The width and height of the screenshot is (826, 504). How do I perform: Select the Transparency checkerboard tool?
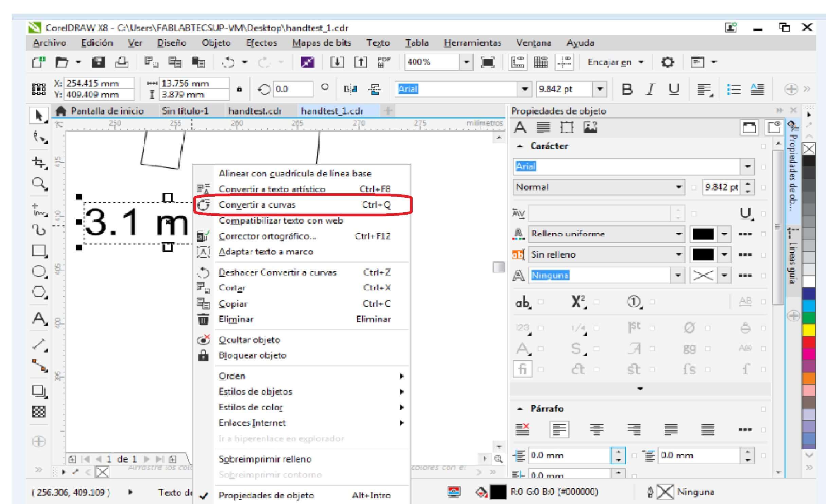(x=39, y=412)
